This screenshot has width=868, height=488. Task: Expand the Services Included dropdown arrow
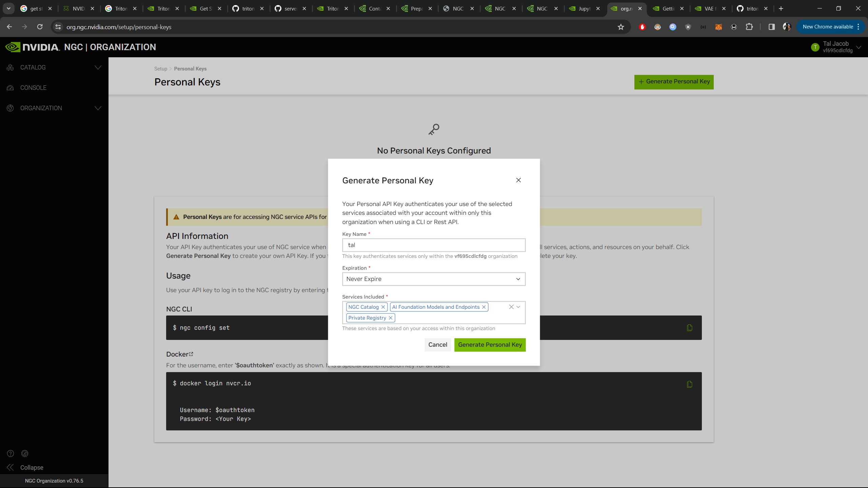pos(518,307)
